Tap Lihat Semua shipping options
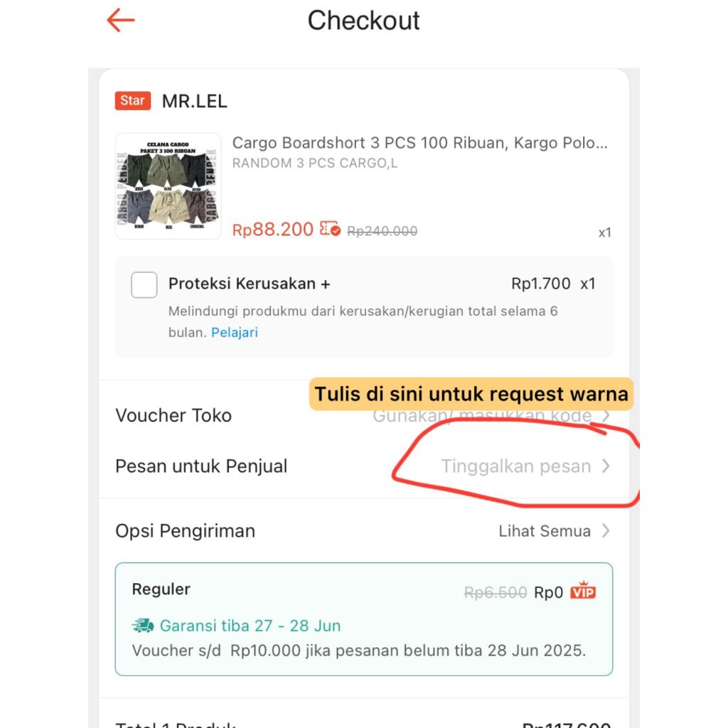728x728 pixels. [544, 530]
